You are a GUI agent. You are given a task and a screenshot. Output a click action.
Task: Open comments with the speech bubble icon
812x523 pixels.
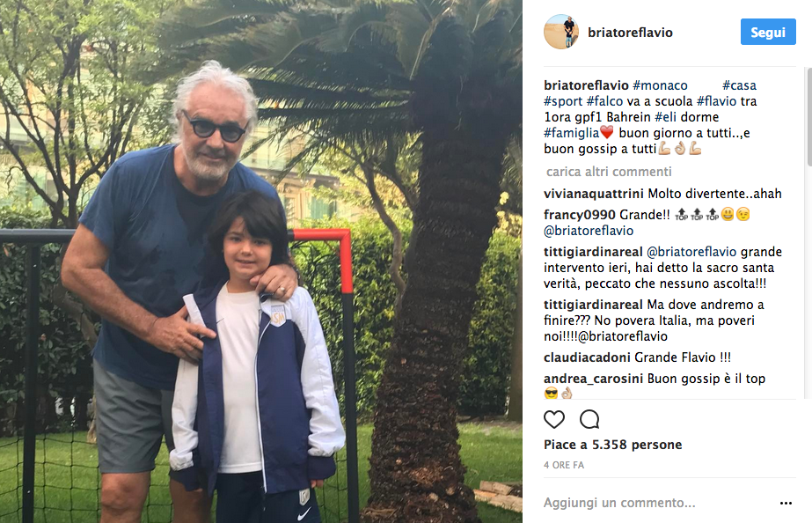tap(589, 419)
